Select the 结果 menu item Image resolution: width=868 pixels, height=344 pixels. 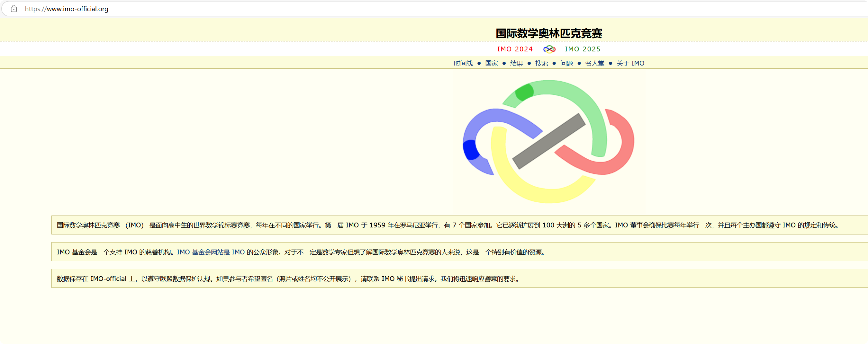(516, 63)
